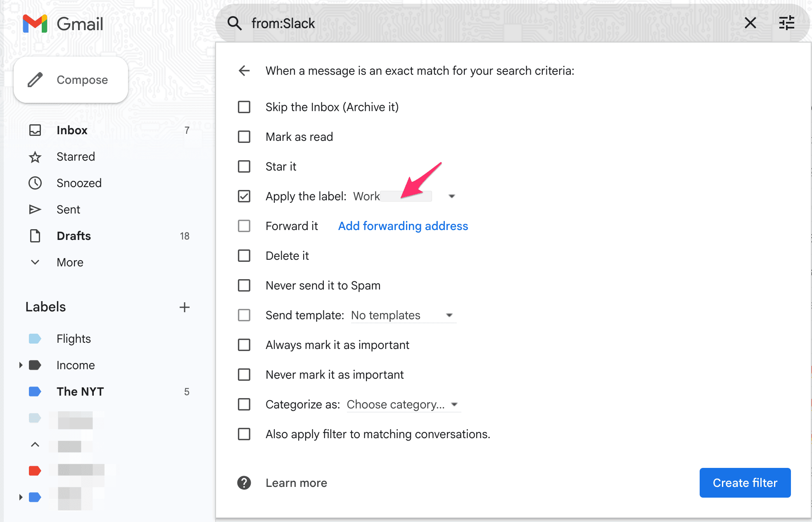Click the Snoozed clock icon

tap(35, 183)
